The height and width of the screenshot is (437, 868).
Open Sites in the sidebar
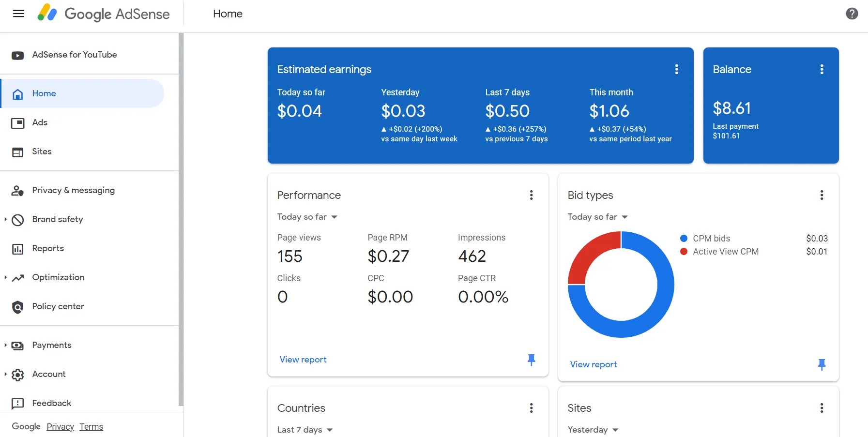coord(83,151)
